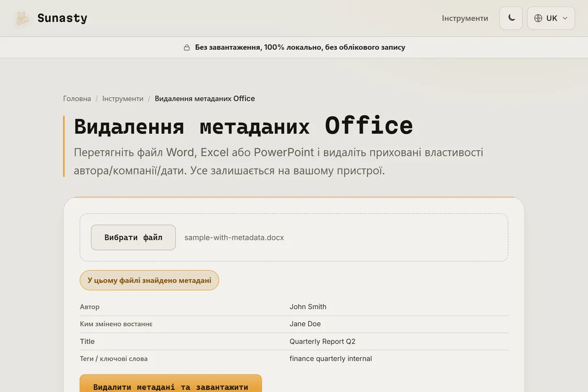Screen dimensions: 588x392
Task: Open Інструменти breadcrumb link
Action: [122, 98]
